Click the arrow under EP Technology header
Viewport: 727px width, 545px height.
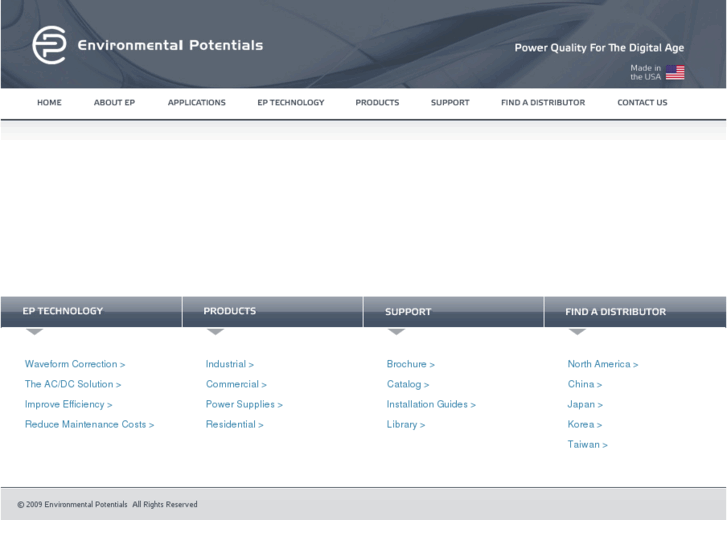pyautogui.click(x=34, y=332)
